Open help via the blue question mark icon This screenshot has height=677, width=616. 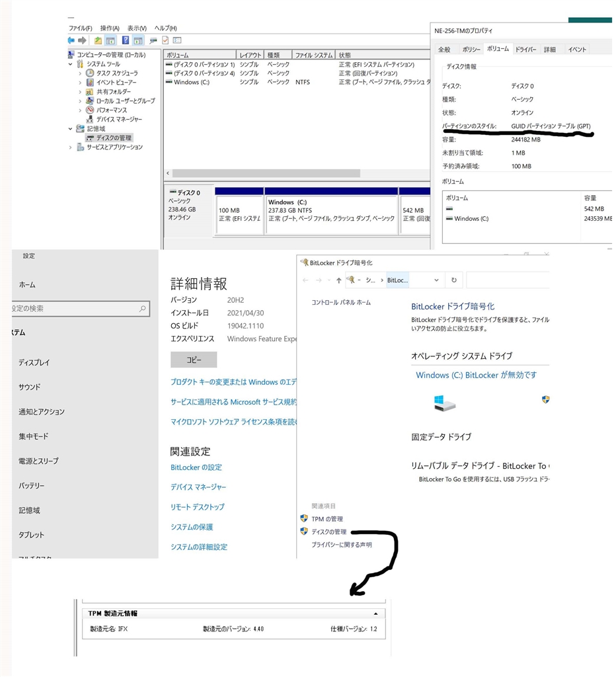coord(125,40)
